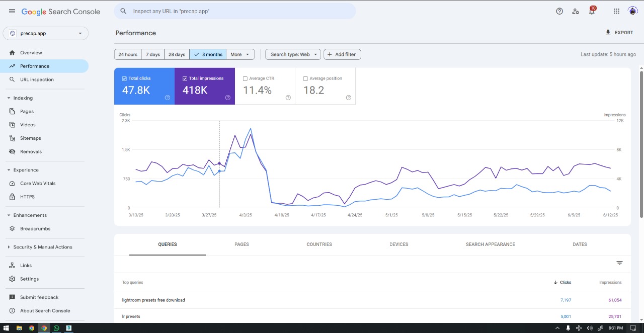Toggle the Total clicks checkbox

point(124,78)
